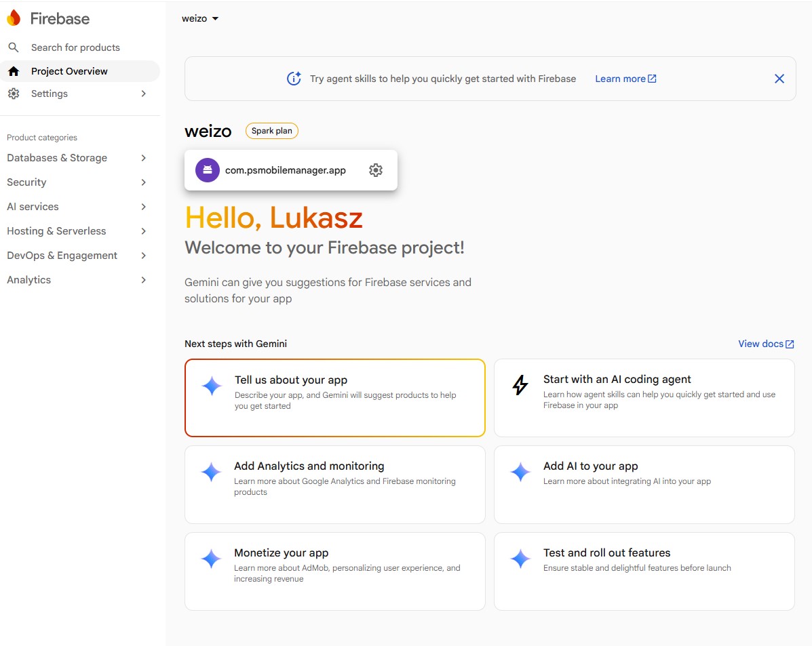
Task: Open Settings label in the sidebar
Action: (50, 94)
